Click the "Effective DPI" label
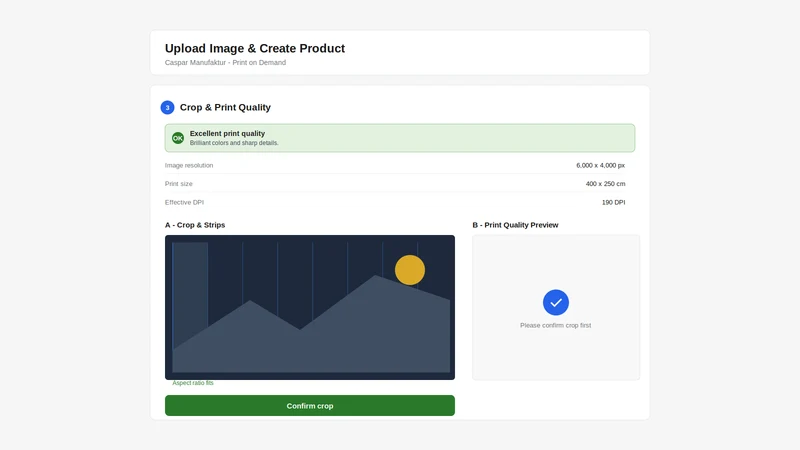The image size is (800, 450). click(184, 203)
